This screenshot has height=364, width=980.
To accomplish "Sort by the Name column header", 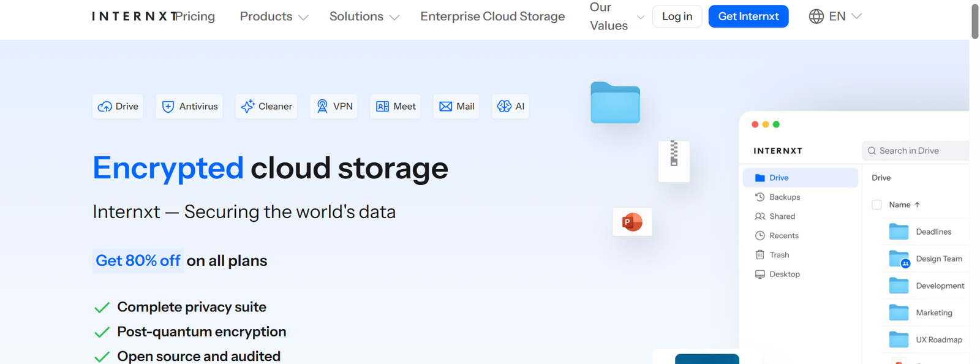I will pyautogui.click(x=900, y=205).
